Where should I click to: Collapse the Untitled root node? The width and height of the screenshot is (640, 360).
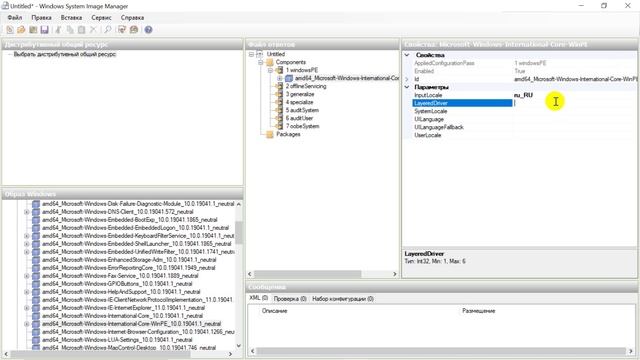pyautogui.click(x=251, y=54)
